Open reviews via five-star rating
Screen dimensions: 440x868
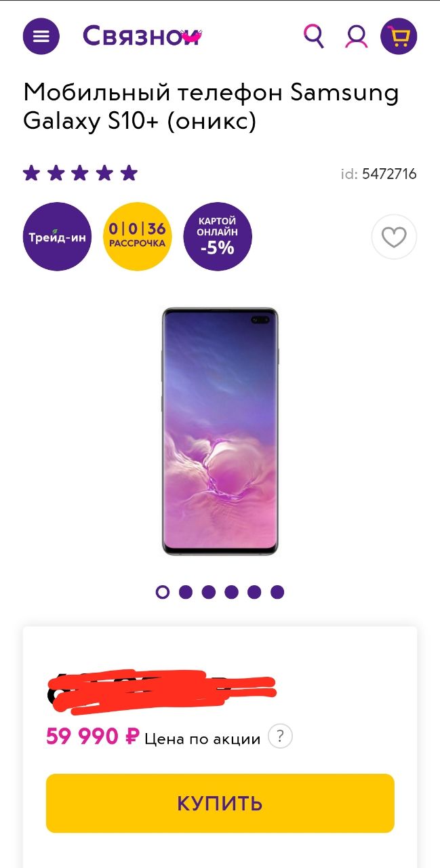pos(80,174)
